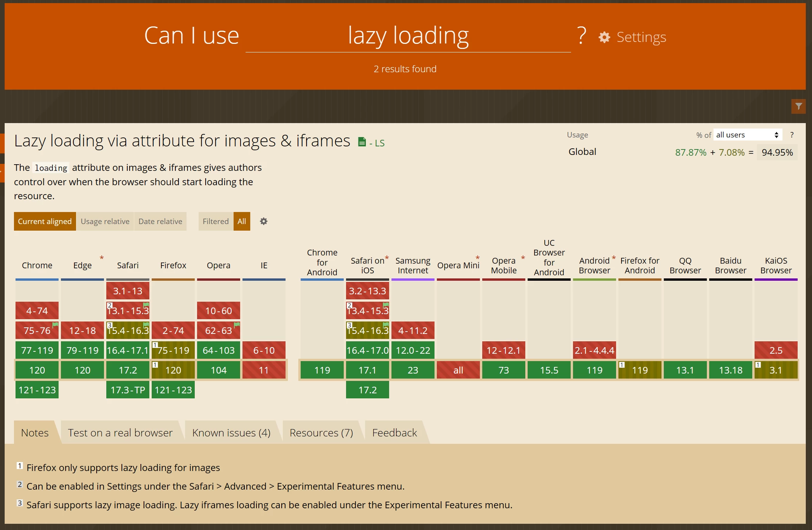Select Edge 79-119 cell
The height and width of the screenshot is (530, 812).
tap(82, 350)
